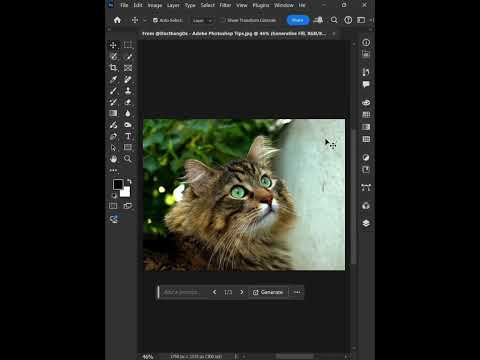The width and height of the screenshot is (480, 360).
Task: Enable Show Transform Controls checkbox
Action: coord(223,20)
